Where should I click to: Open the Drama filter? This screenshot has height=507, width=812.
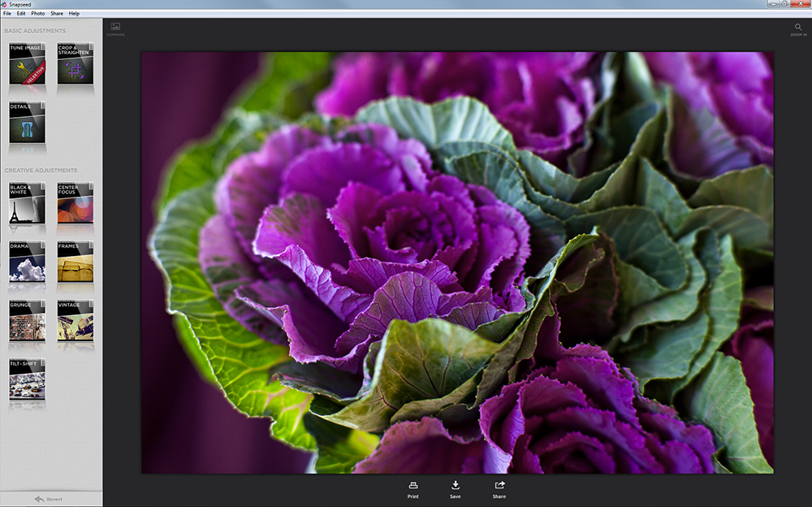(27, 262)
